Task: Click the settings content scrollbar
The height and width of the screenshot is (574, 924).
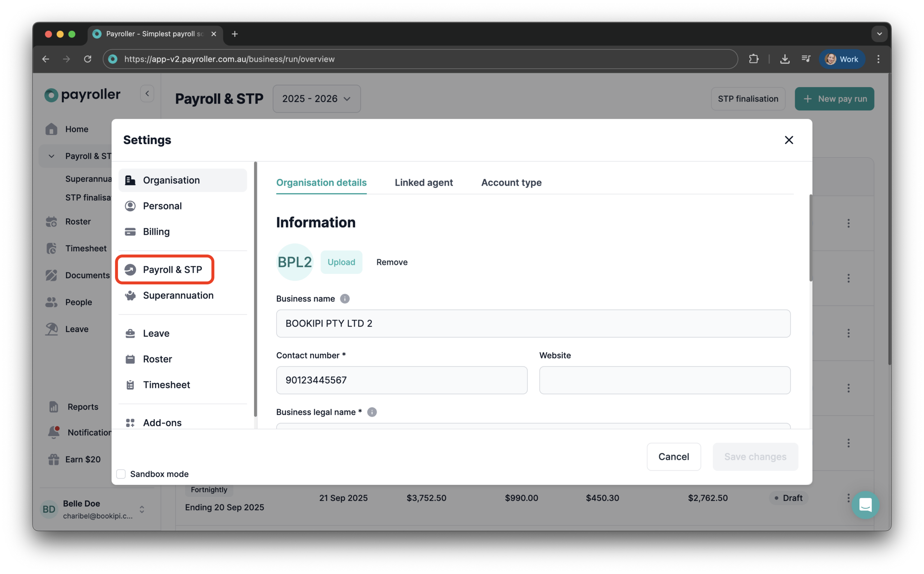Action: 811,238
